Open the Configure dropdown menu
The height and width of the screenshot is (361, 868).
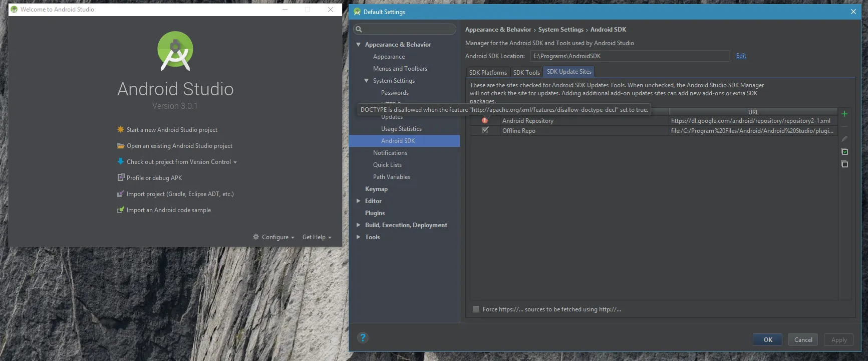click(x=278, y=237)
